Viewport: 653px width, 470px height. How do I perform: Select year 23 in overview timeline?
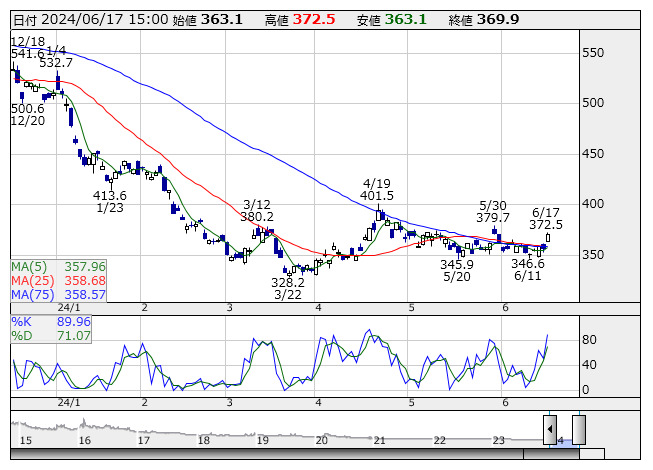pyautogui.click(x=499, y=440)
